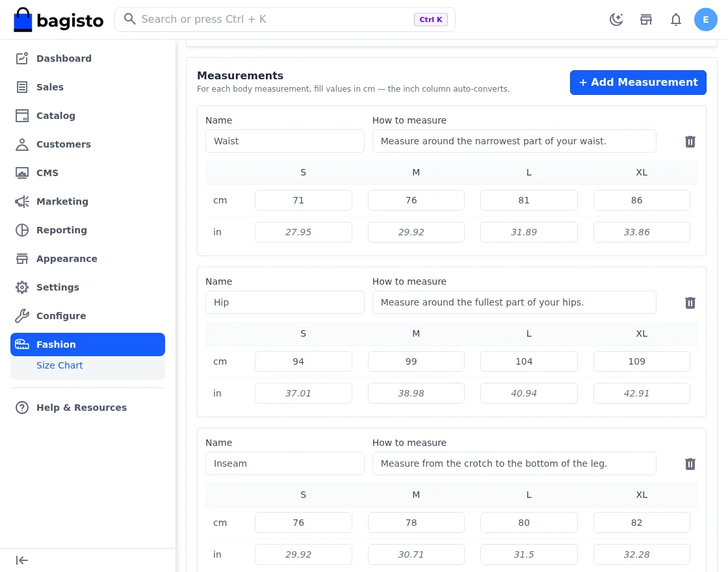728x572 pixels.
Task: Click Hip XL inch field 42.91
Action: pos(642,393)
